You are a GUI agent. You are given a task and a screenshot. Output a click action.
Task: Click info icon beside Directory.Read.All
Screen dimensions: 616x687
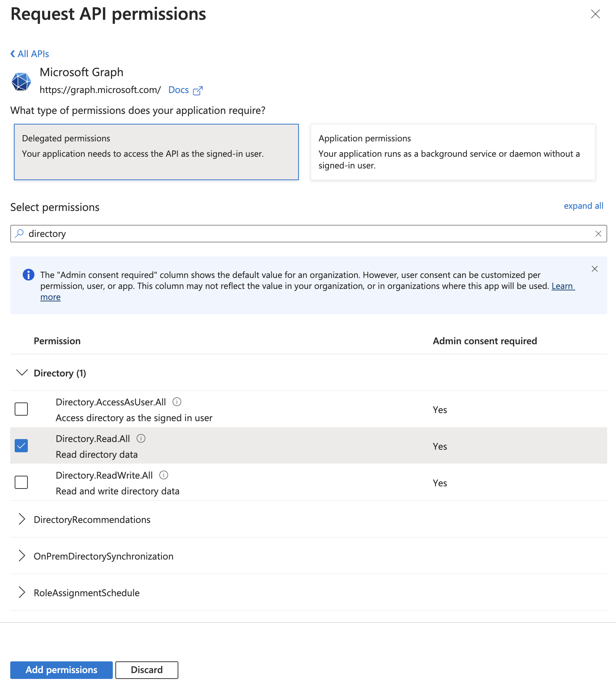[x=141, y=438]
